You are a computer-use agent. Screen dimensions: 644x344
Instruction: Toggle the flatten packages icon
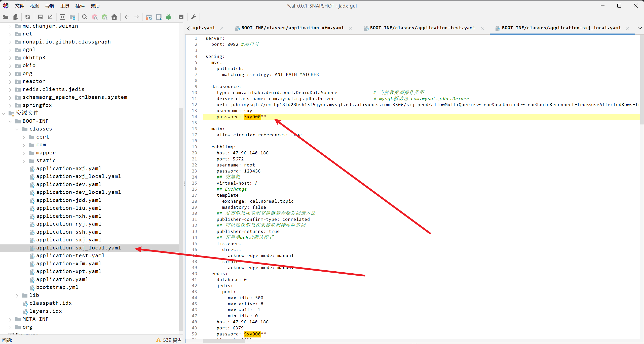tap(72, 17)
